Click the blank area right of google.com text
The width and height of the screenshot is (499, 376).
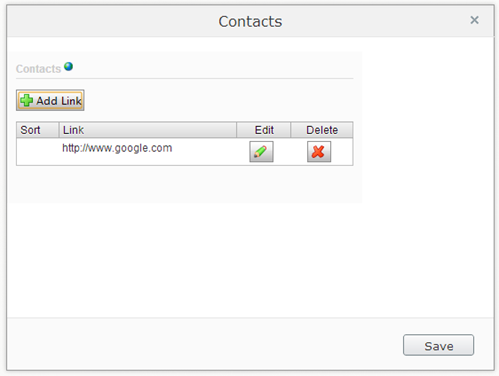coord(204,152)
